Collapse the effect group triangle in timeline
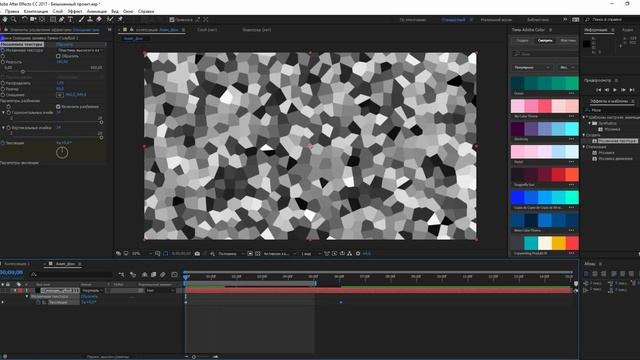The width and height of the screenshot is (640, 360). point(27,296)
